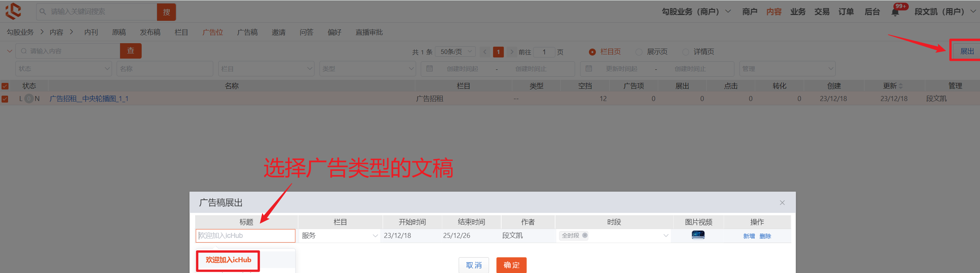Go to previous page arrow
The width and height of the screenshot is (980, 273).
coord(485,52)
